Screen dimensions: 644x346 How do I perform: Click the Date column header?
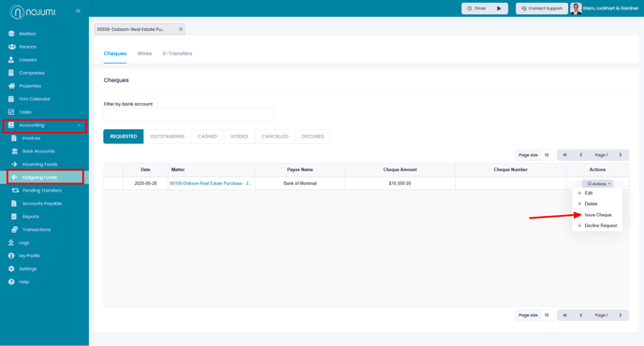145,169
